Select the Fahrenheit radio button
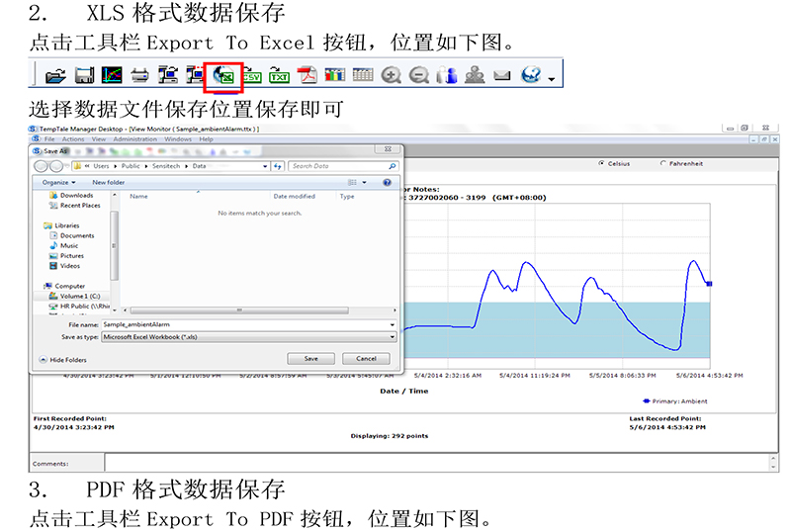This screenshot has width=791, height=532. tap(662, 163)
